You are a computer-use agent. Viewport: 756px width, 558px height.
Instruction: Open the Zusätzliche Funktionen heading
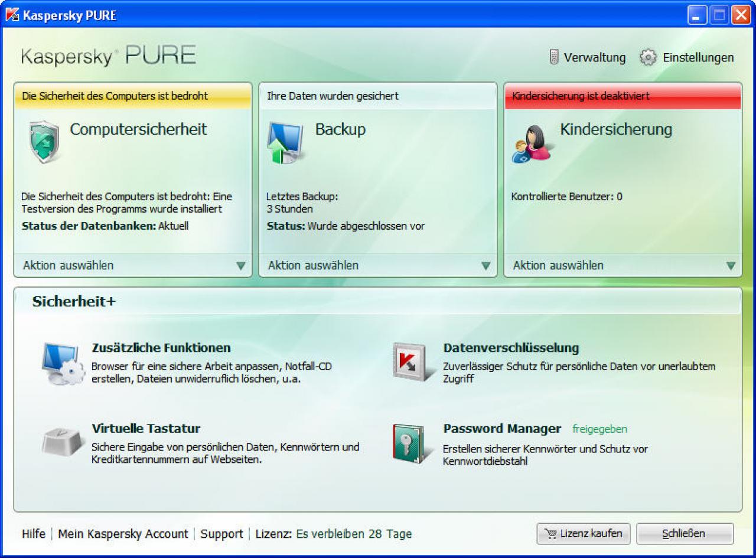161,348
